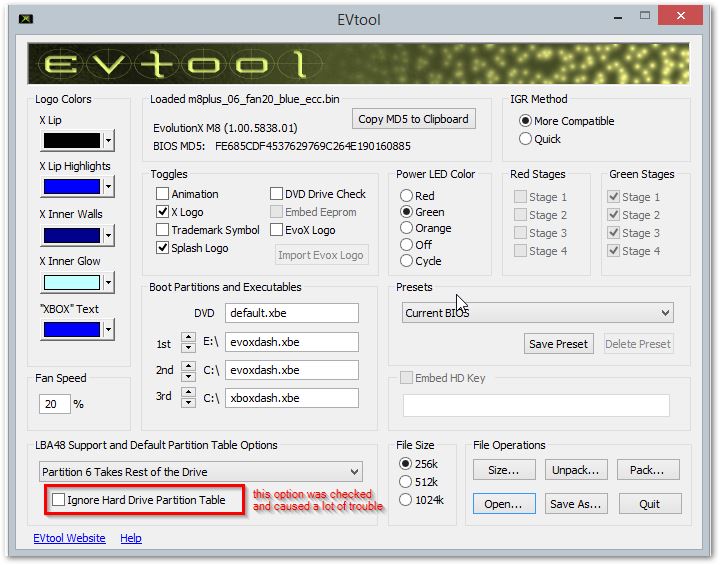
Task: Click the 2nd boot partition stepper
Action: pyautogui.click(x=188, y=371)
